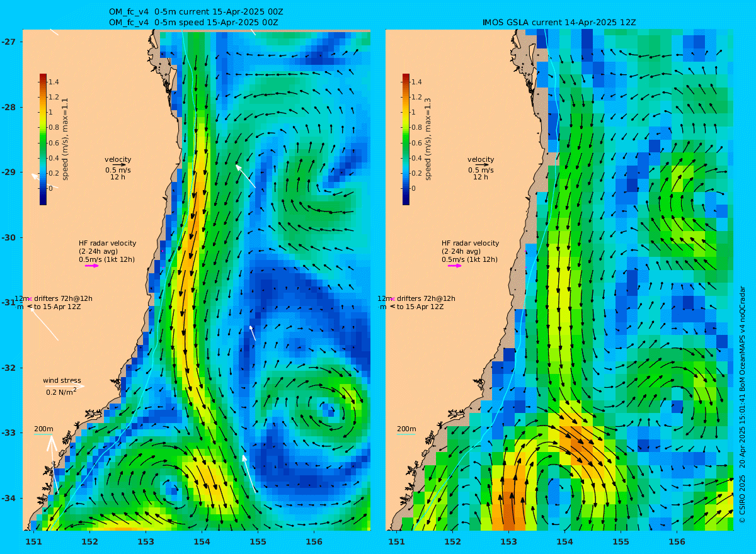Viewport: 756px width, 554px height.
Task: Click longitude label '156' under OM_fc_v4 panel
Action: (x=314, y=541)
